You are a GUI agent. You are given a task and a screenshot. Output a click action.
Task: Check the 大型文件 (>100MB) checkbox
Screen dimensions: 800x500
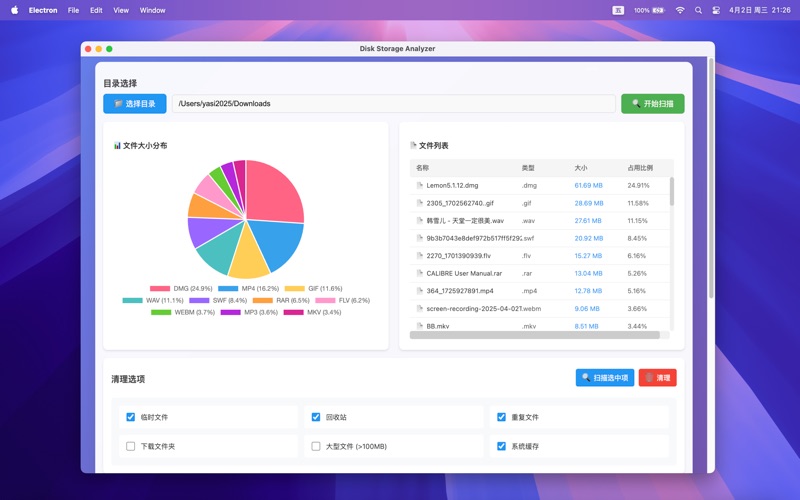tap(316, 446)
